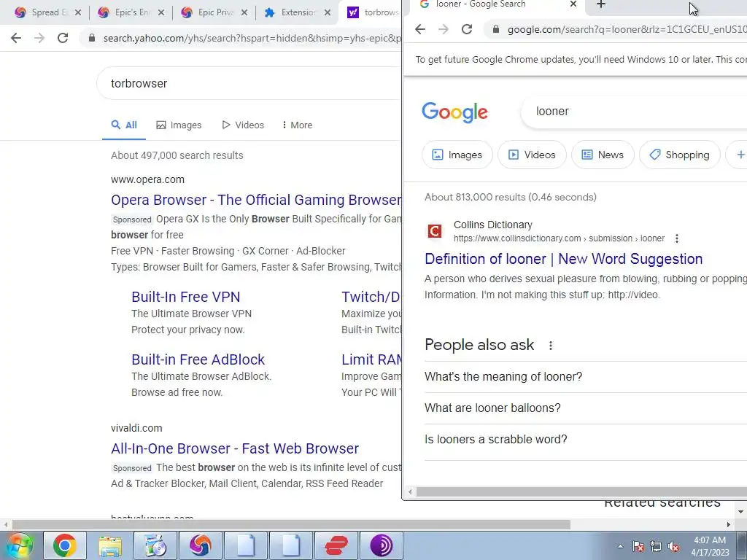
Task: Filter Google results by Shopping
Action: pyautogui.click(x=679, y=155)
